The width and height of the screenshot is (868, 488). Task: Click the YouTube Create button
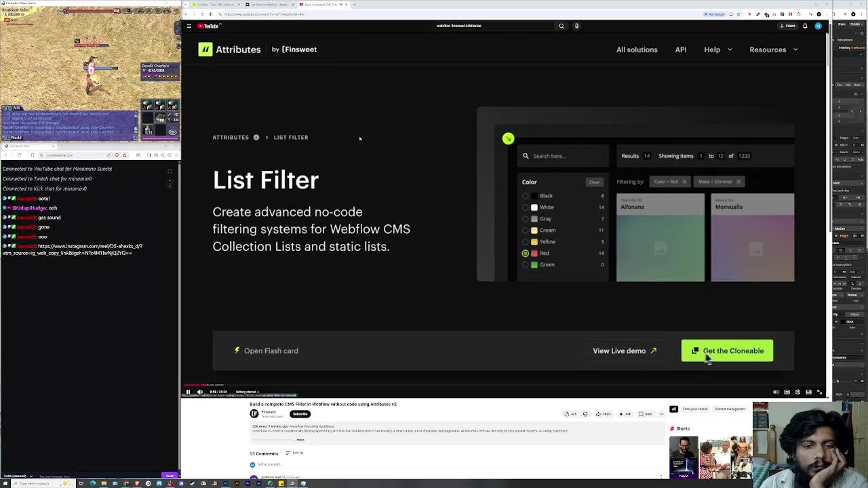[x=787, y=26]
